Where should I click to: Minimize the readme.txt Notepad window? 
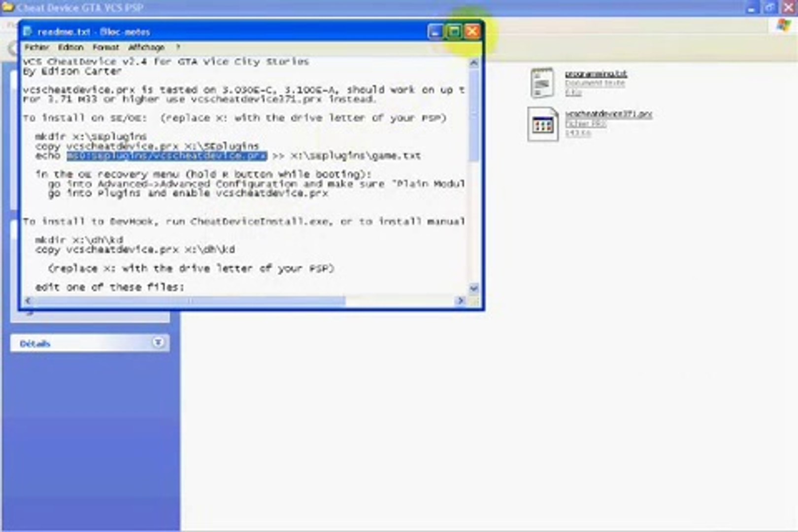435,32
